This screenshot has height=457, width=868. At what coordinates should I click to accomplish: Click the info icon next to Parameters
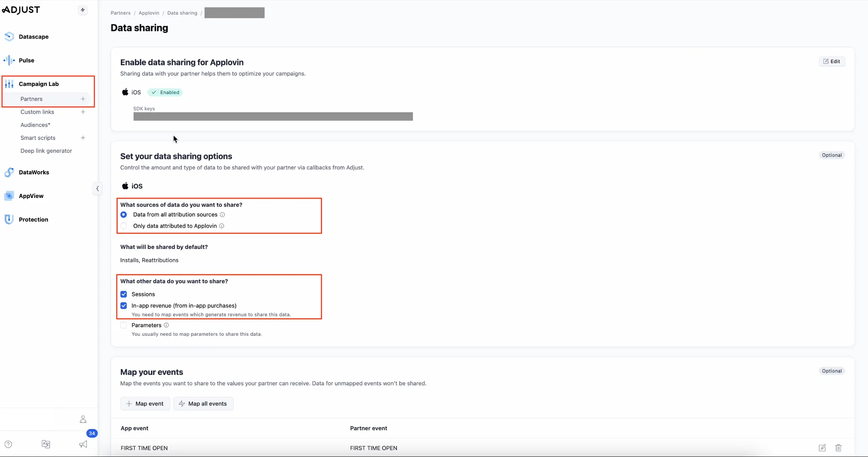point(166,325)
